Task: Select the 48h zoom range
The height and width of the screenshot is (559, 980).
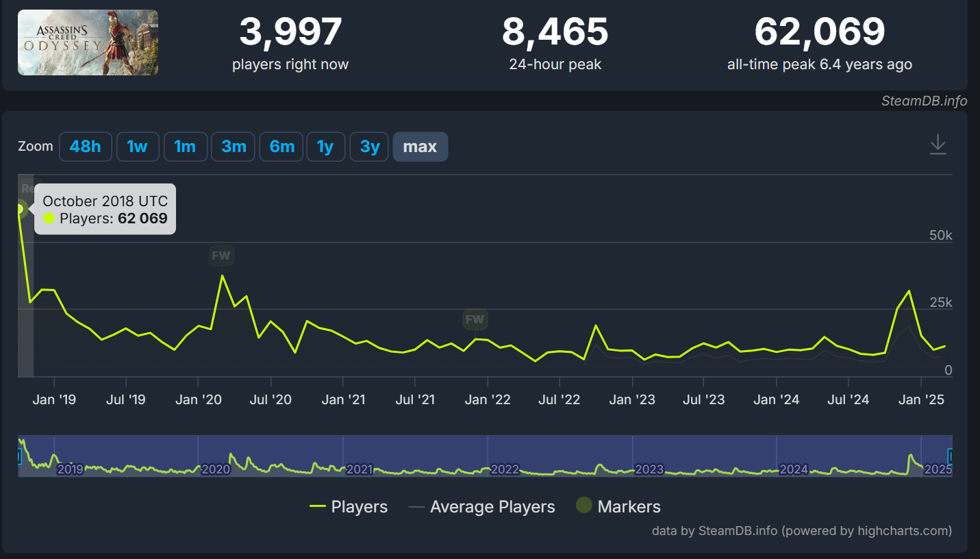Action: (x=86, y=147)
